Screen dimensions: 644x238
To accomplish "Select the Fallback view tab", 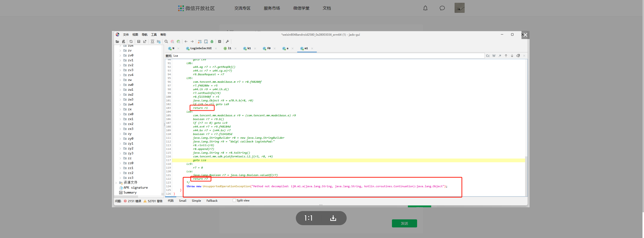I will coord(212,201).
